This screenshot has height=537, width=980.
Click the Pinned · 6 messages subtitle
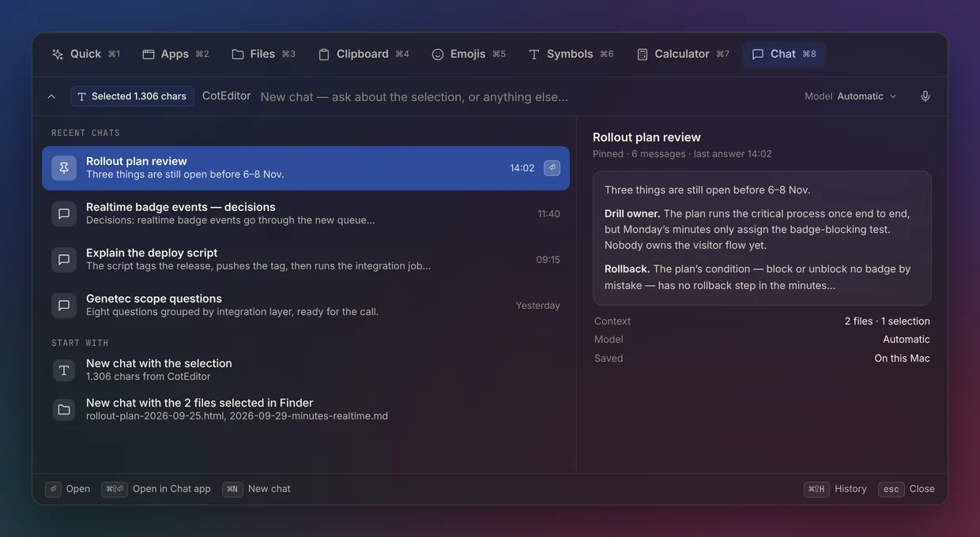pyautogui.click(x=682, y=154)
